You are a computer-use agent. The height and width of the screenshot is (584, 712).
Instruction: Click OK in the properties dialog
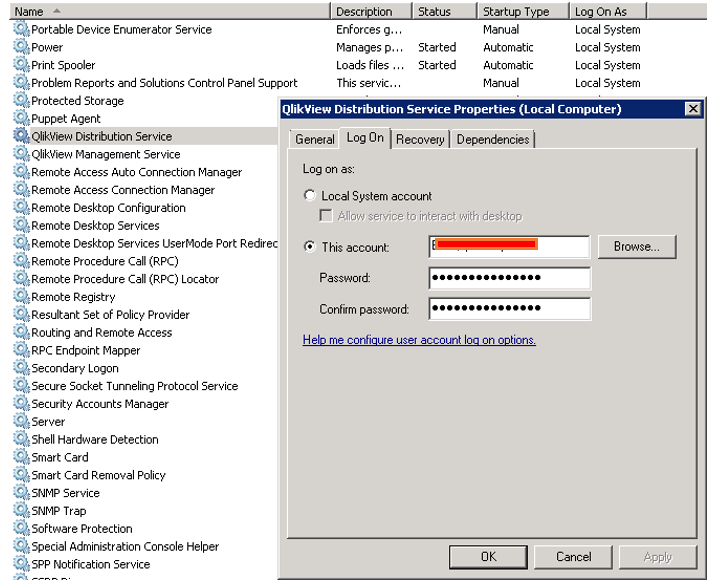(x=488, y=557)
